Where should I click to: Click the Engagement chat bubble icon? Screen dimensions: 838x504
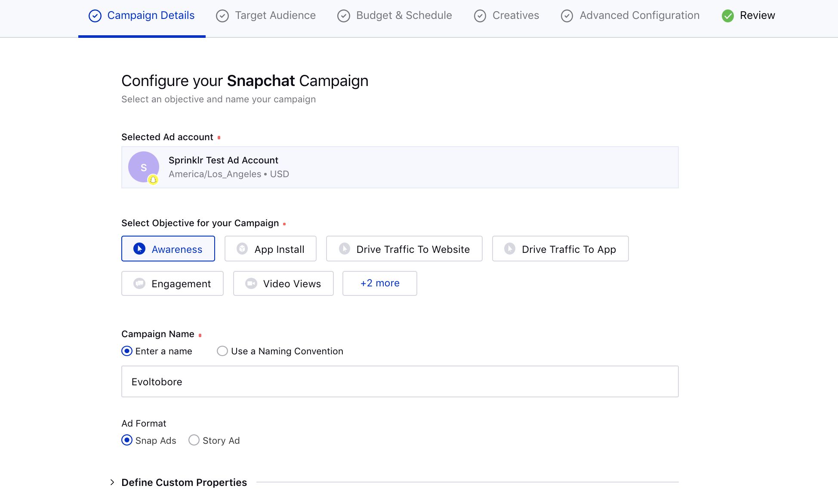pos(139,283)
